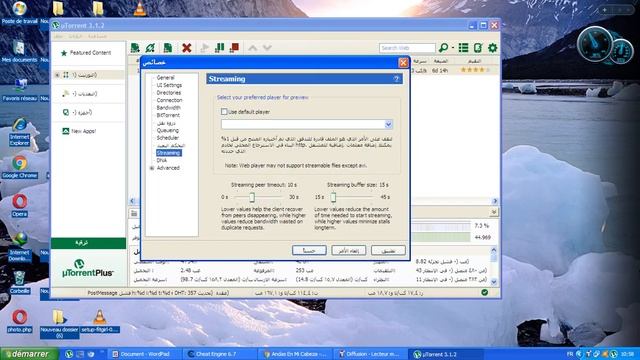Screen dimensions: 640x360
Task: Open the setup-fitgirl VLC desktop icon
Action: (99, 321)
